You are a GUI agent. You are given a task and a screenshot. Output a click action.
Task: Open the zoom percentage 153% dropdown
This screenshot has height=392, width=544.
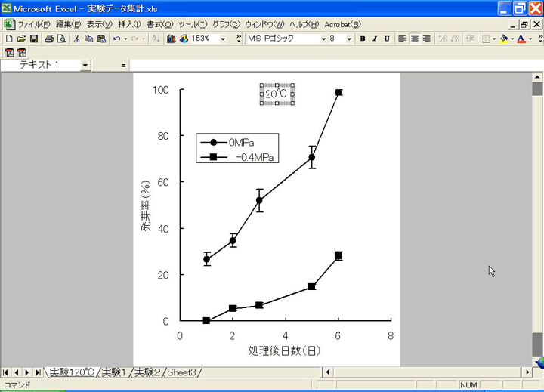click(x=223, y=39)
